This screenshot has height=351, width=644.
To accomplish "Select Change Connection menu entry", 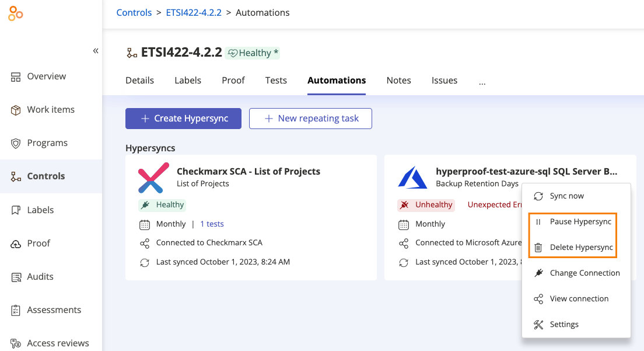I will click(576, 273).
